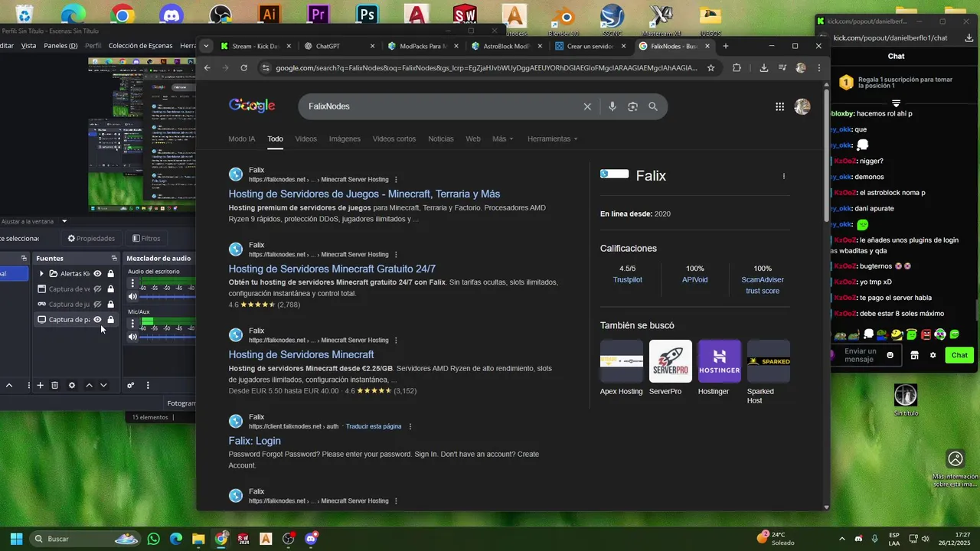Screen dimensions: 980x551
Task: Open the Chrome extensions puzzle icon
Action: [737, 68]
